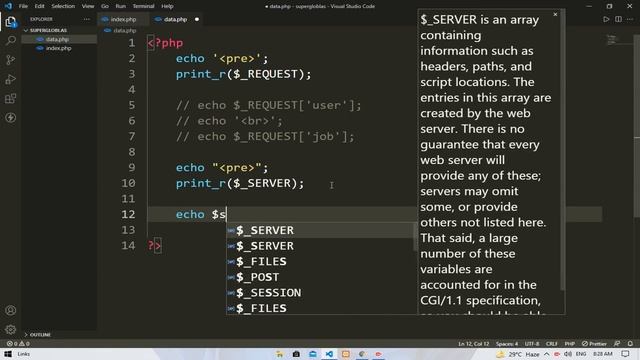Image resolution: width=640 pixels, height=360 pixels.
Task: Open the CRLF end-of-line selector
Action: 551,344
